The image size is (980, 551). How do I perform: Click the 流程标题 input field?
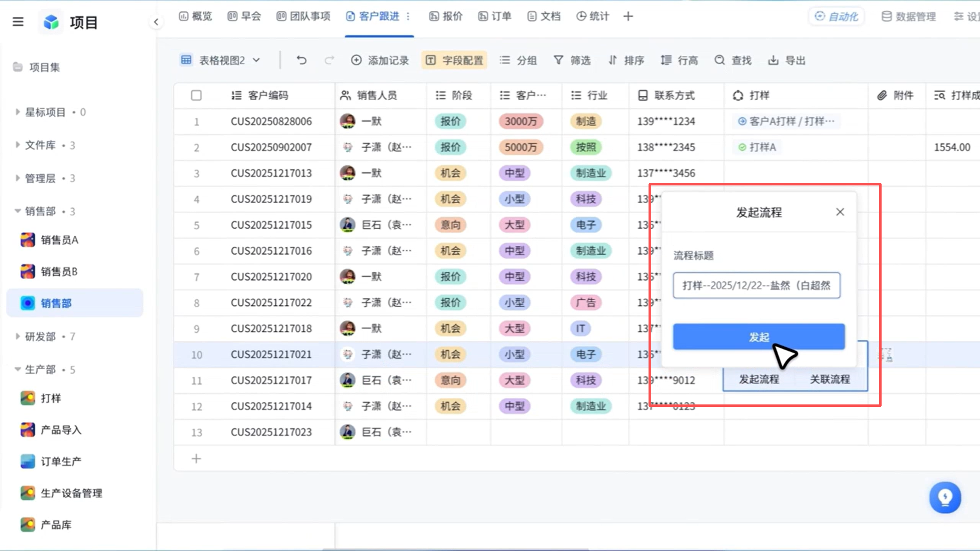(x=756, y=285)
